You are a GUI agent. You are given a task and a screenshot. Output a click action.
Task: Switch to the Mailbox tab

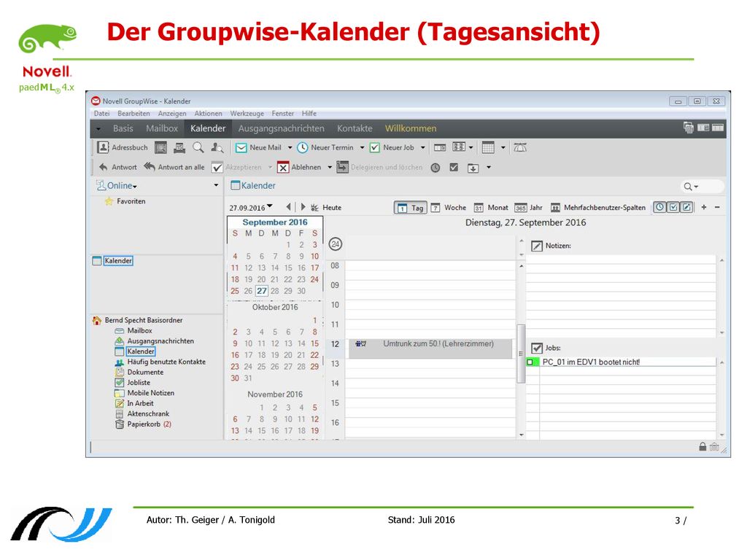pyautogui.click(x=161, y=128)
